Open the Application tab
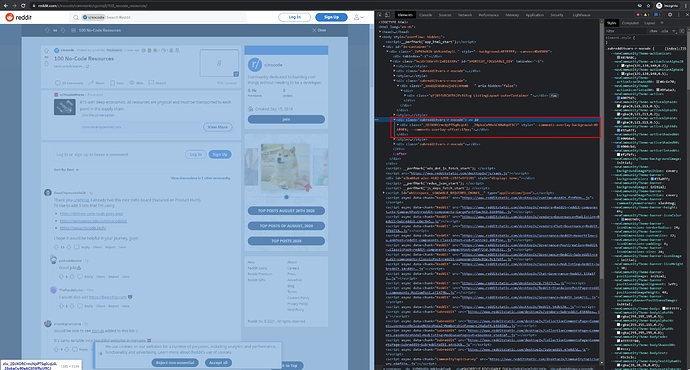Viewport: 690px width, 370px height. pos(535,15)
